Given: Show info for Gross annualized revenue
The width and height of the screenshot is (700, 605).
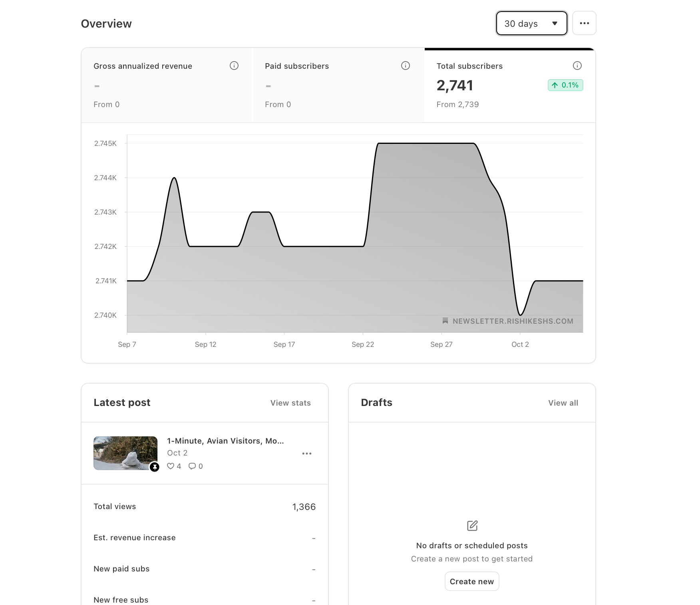Looking at the screenshot, I should [234, 66].
